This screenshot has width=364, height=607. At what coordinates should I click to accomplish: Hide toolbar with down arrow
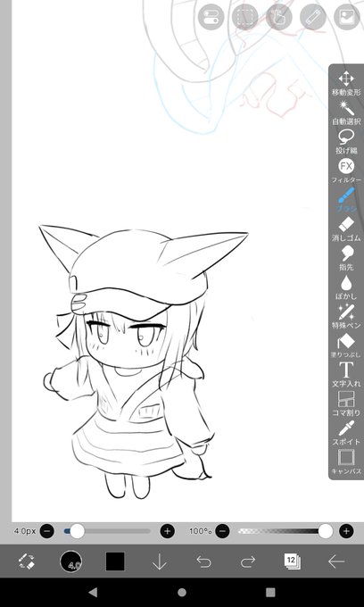click(160, 561)
